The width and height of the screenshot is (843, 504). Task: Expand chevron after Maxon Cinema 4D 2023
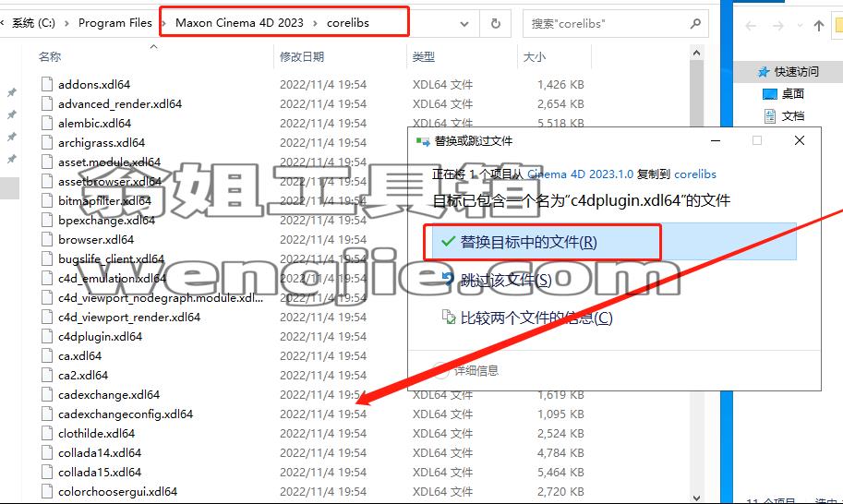[x=315, y=23]
